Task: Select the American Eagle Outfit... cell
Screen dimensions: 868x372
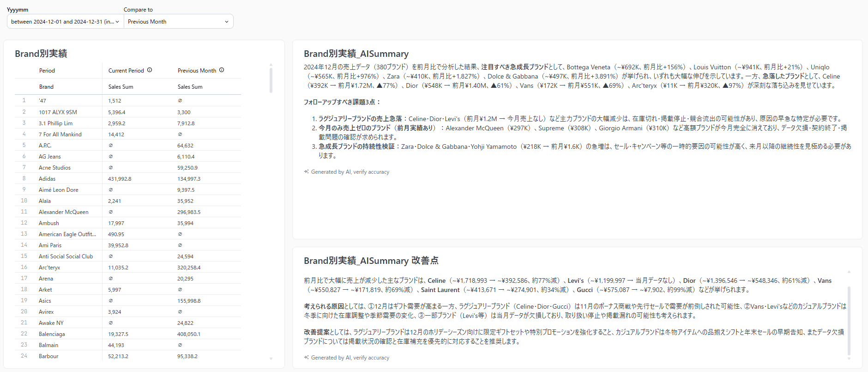Action: 67,234
